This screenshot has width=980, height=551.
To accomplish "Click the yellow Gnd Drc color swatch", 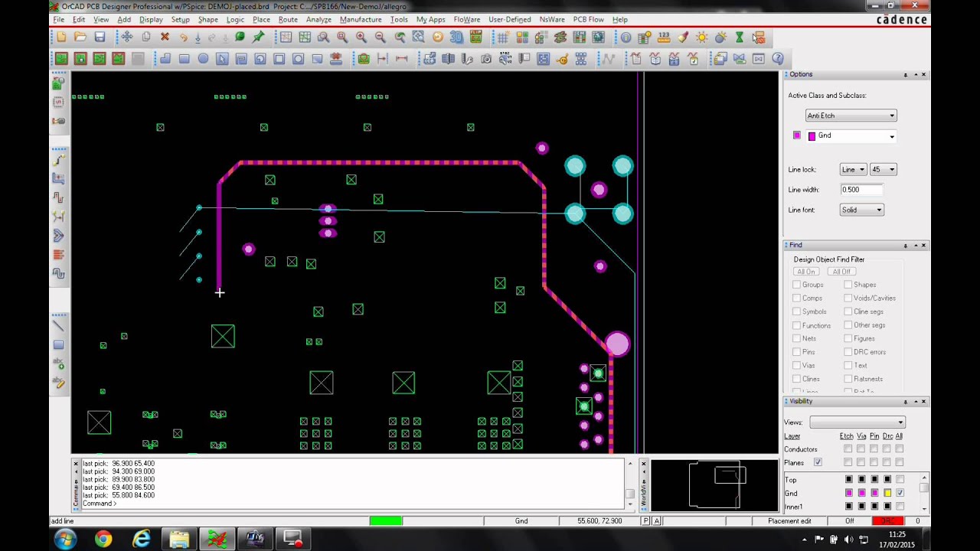I will [887, 493].
